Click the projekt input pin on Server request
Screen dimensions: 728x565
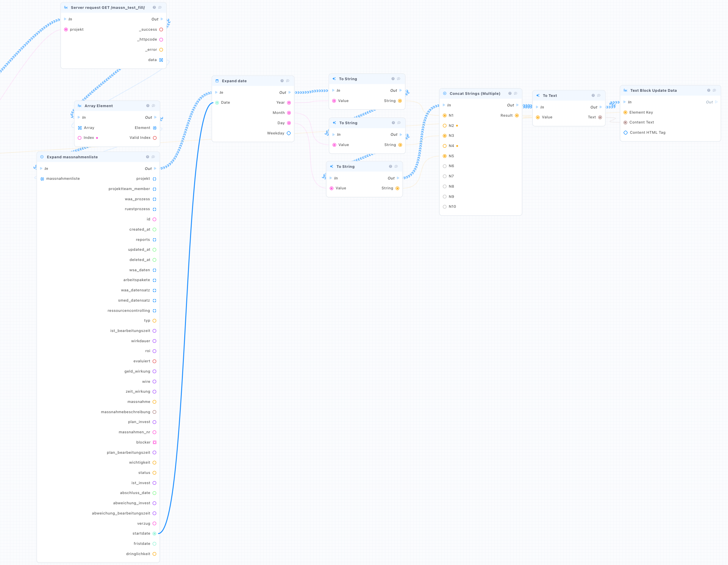click(x=66, y=29)
